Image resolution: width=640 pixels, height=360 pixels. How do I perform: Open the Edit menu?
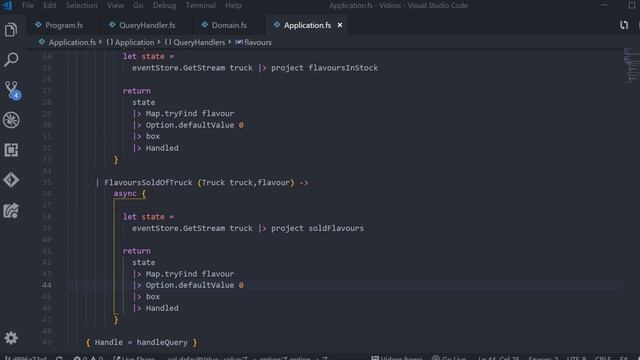tap(49, 5)
